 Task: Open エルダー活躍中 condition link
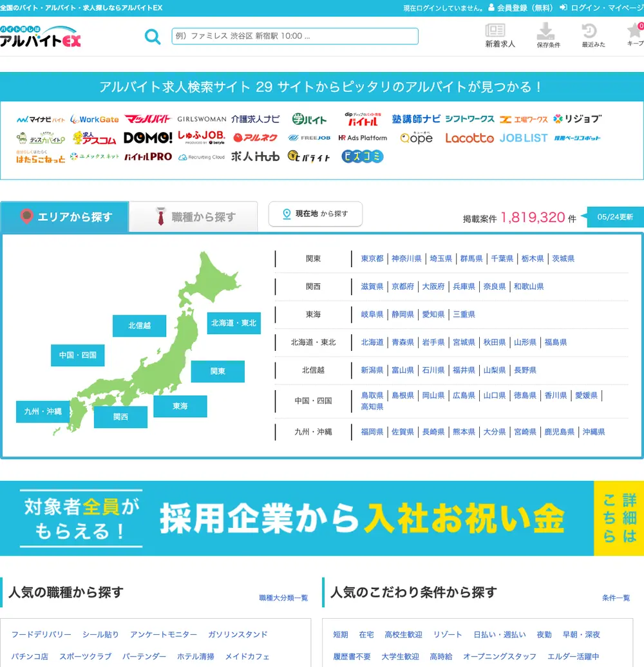click(x=573, y=657)
